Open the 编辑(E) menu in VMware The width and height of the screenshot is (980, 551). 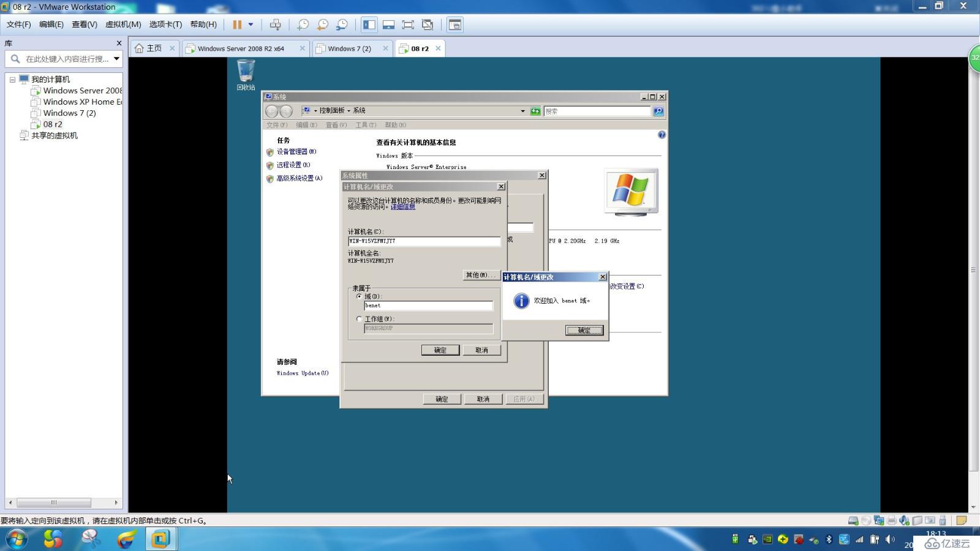51,24
